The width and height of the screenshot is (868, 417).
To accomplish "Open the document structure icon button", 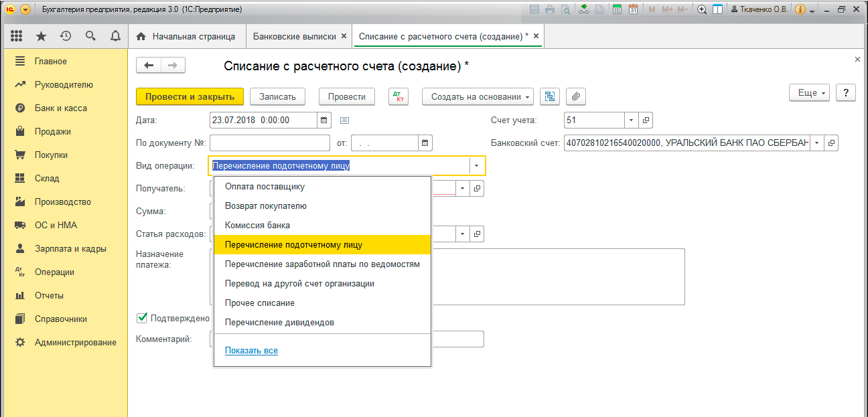I will click(550, 96).
